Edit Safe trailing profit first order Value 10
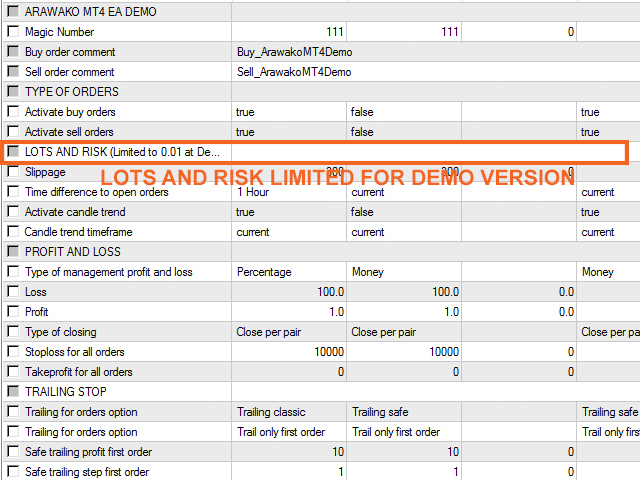640x480 pixels. point(289,452)
